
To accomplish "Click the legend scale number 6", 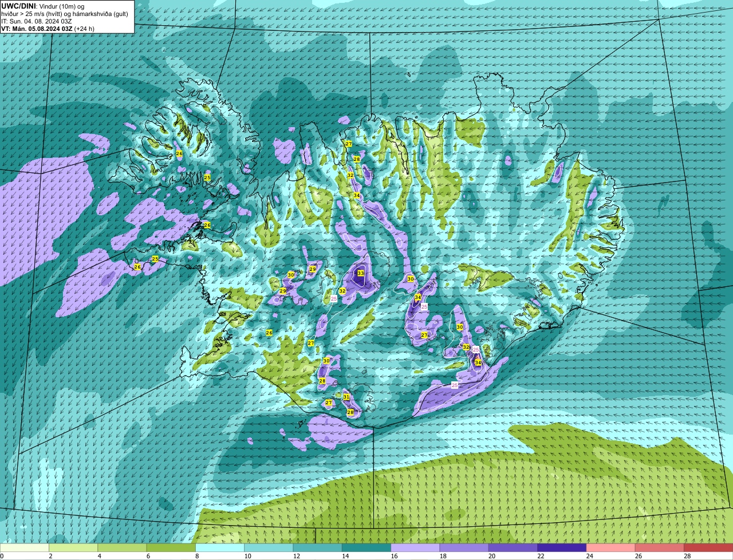I will [148, 556].
